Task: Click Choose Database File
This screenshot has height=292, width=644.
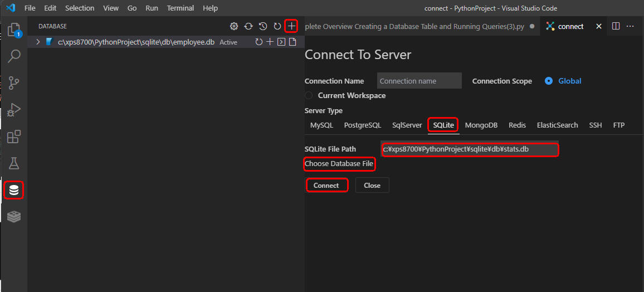Action: click(339, 164)
